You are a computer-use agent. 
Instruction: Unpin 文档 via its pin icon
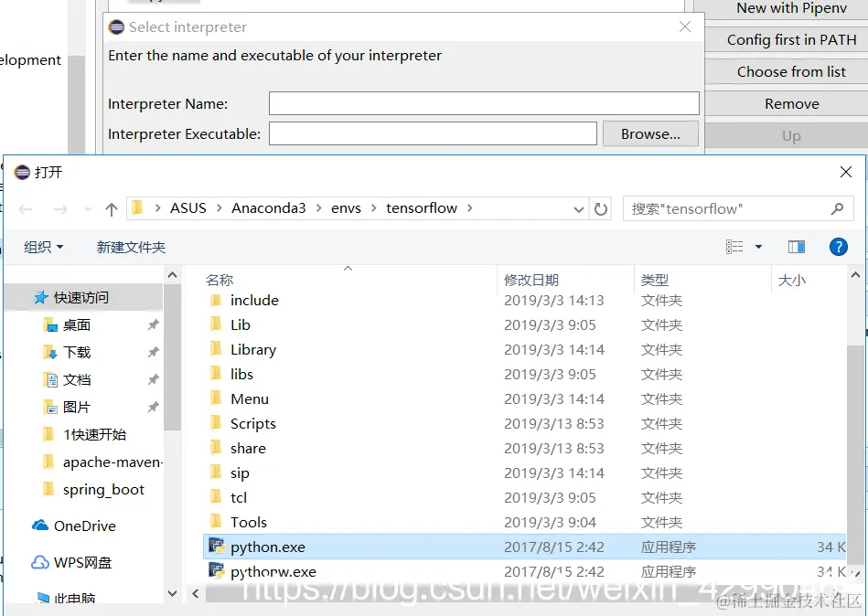154,379
